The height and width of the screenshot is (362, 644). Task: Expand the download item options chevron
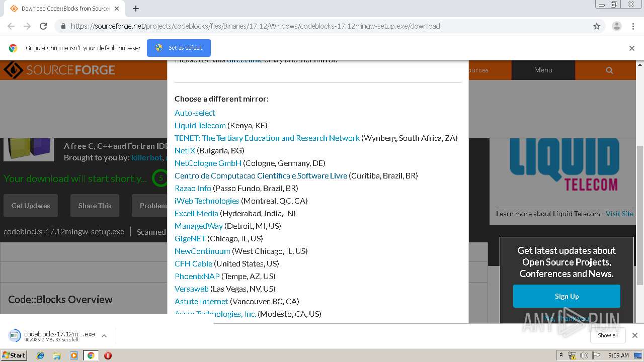[x=104, y=336]
